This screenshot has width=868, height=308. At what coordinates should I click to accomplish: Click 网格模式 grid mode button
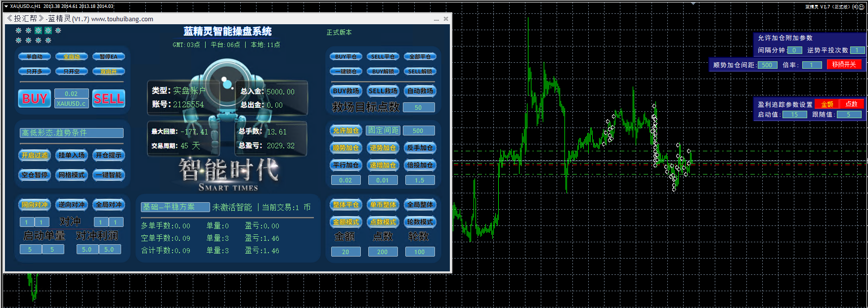72,175
